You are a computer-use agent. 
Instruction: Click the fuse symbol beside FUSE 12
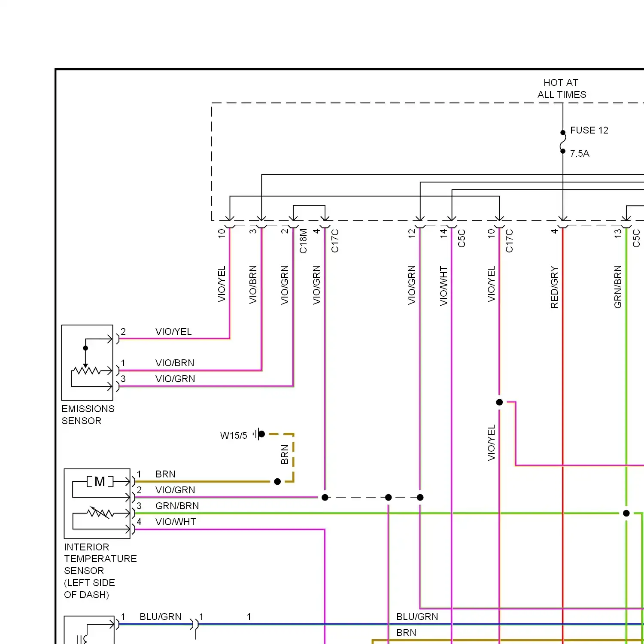click(563, 142)
